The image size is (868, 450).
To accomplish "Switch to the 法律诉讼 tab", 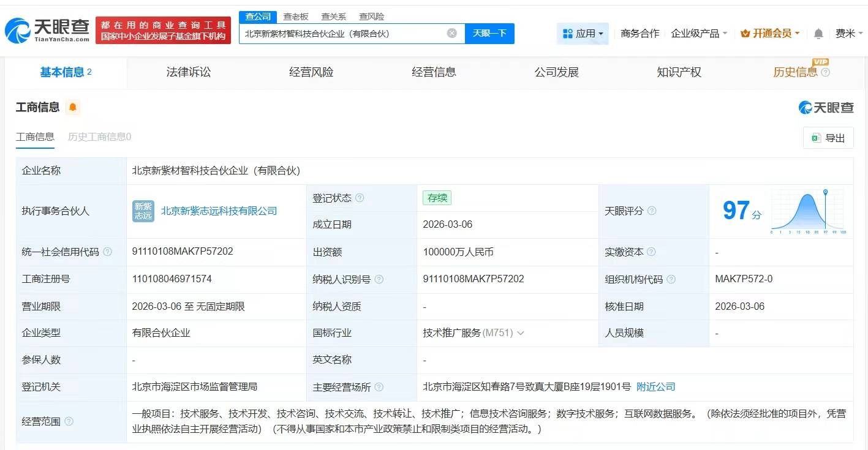I will 189,72.
